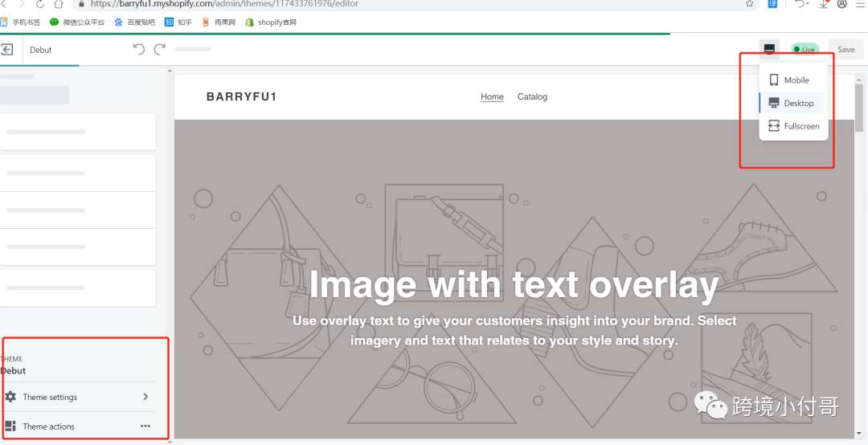Open the 百度贴吧 bookmark
Viewport: 868px width, 445px height.
click(134, 22)
